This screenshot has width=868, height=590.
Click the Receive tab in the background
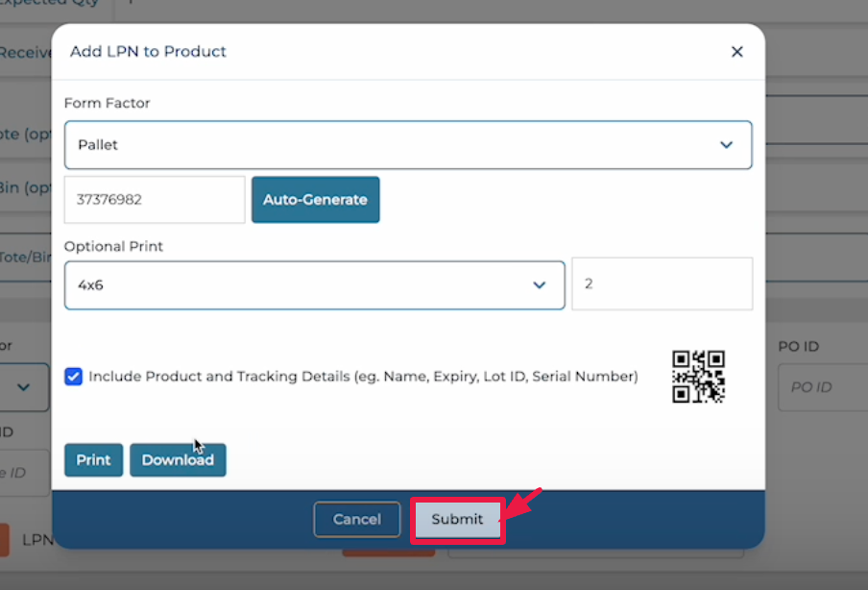[x=26, y=52]
